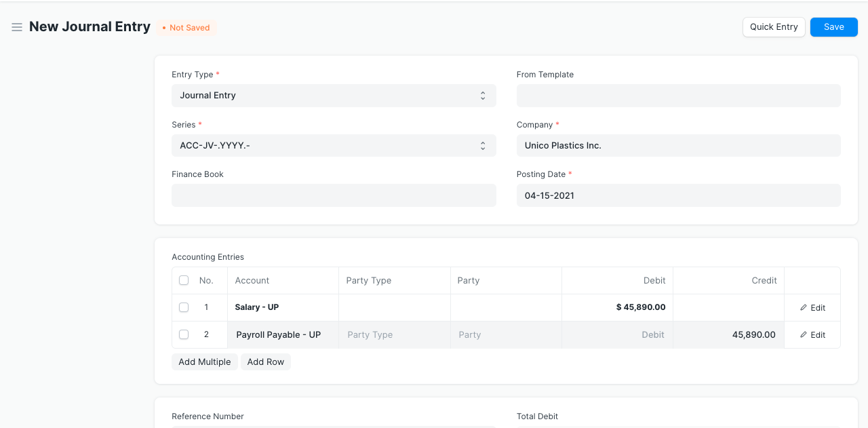The height and width of the screenshot is (428, 868).
Task: Open the sidebar hamburger menu
Action: tap(17, 27)
